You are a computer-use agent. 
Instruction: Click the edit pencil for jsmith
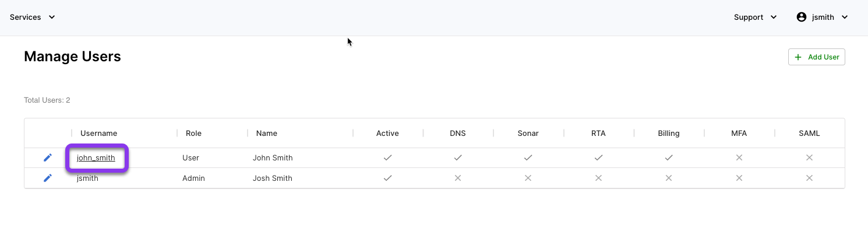(48, 178)
